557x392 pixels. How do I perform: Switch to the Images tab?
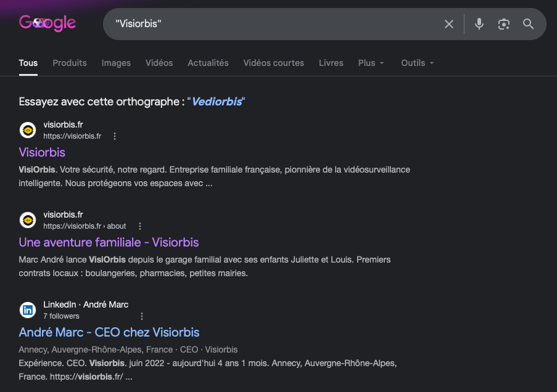(116, 63)
